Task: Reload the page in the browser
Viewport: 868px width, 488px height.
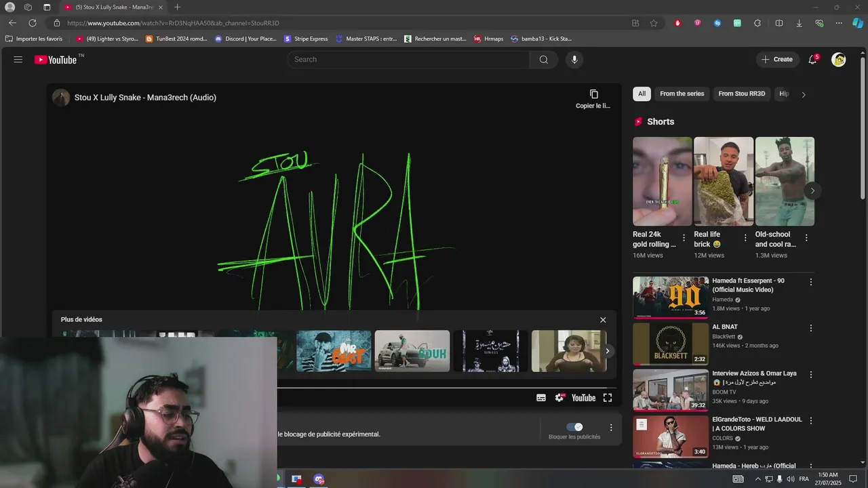Action: tap(32, 23)
